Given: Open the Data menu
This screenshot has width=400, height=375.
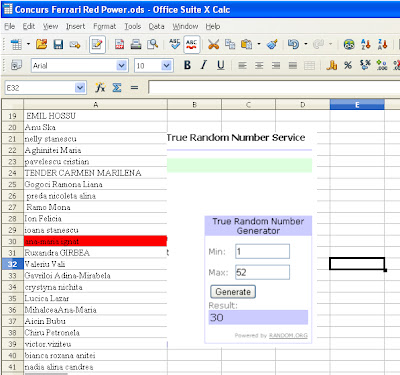Looking at the screenshot, I should 156,26.
